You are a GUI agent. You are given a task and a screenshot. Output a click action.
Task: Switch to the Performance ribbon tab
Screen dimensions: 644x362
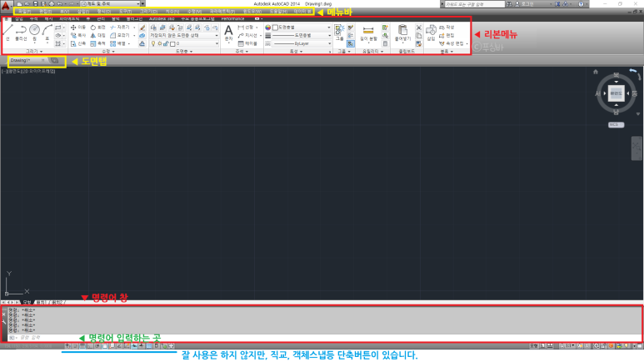click(232, 19)
